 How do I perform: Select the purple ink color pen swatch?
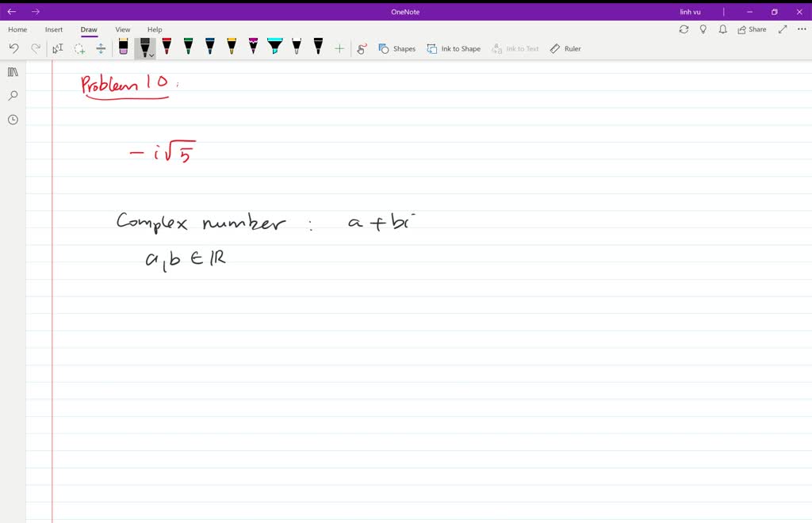click(252, 46)
